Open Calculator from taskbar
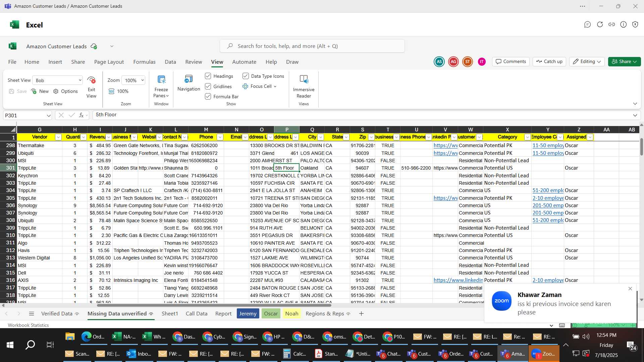The width and height of the screenshot is (644, 362). 294,354
